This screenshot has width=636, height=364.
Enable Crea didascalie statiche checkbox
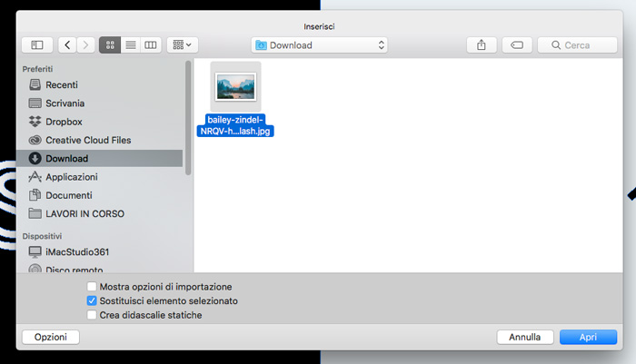pos(92,315)
